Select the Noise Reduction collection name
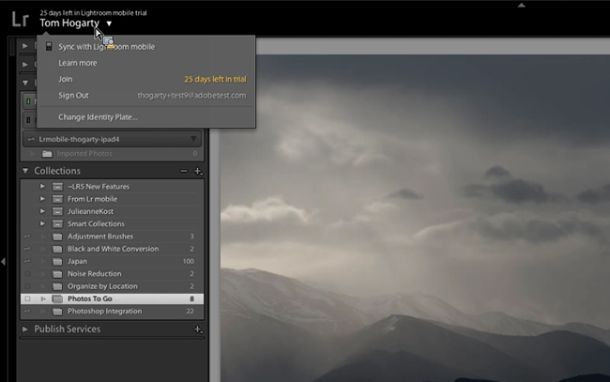This screenshot has height=382, width=610. pos(94,274)
